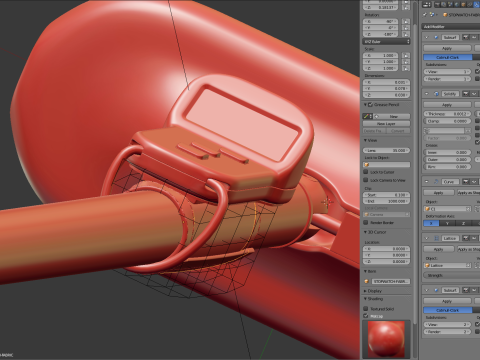
Task: Collapse the Solidify modifier panel
Action: pos(427,94)
